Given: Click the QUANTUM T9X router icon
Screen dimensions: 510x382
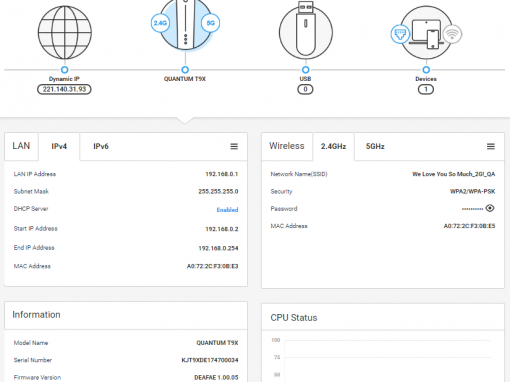Looking at the screenshot, I should pyautogui.click(x=185, y=24).
